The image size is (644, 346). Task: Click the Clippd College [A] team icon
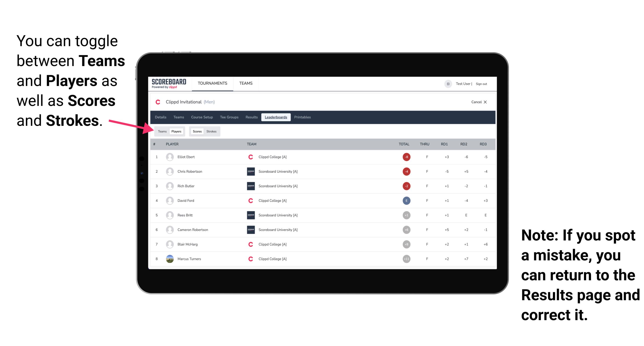pyautogui.click(x=250, y=157)
